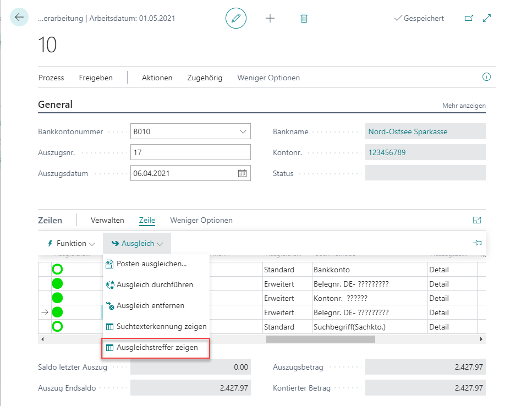Choose 'Ausgleichstreffer zeigen' from menu
Image resolution: width=532 pixels, height=406 pixels.
tap(157, 348)
